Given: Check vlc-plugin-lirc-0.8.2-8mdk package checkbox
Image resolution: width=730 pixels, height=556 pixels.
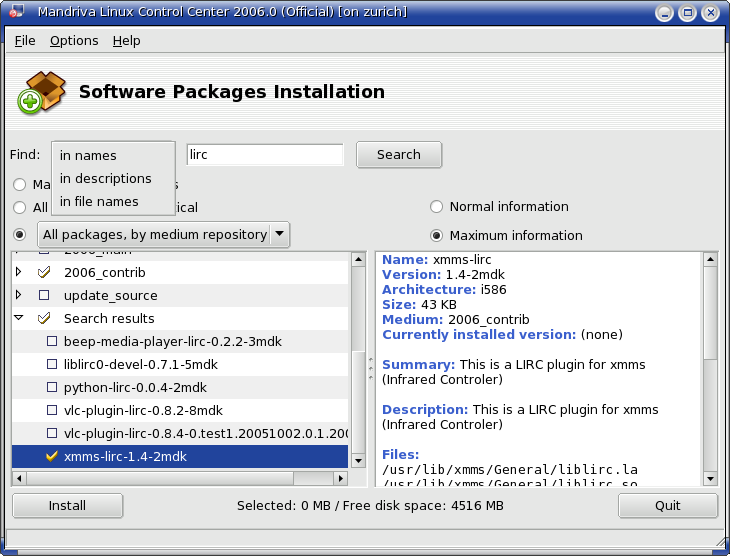Looking at the screenshot, I should 52,410.
